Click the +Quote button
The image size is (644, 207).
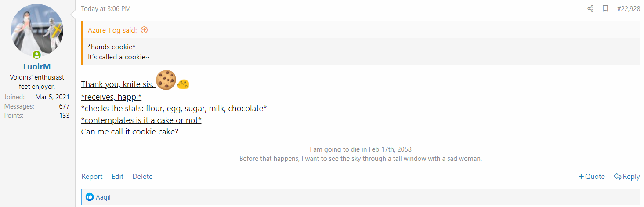pyautogui.click(x=591, y=177)
